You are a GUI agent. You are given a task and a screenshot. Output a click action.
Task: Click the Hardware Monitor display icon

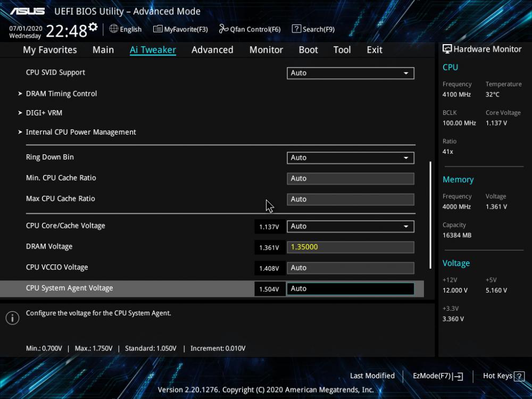tap(447, 49)
